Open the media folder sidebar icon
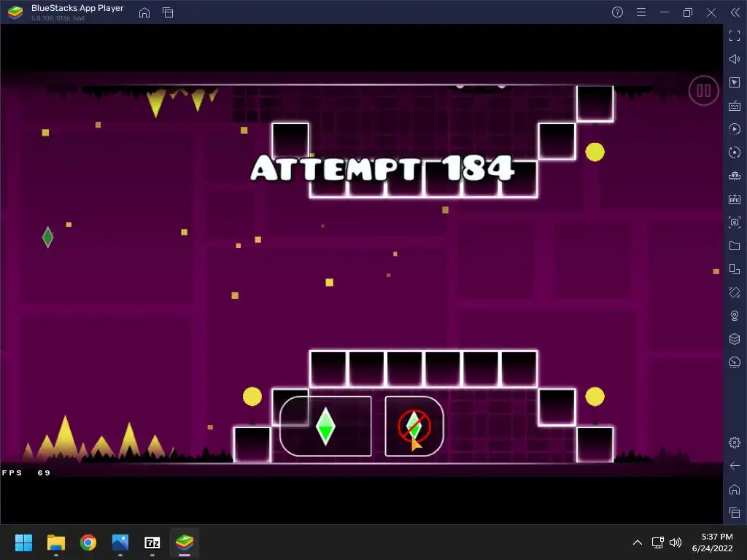Image resolution: width=747 pixels, height=560 pixels. [735, 246]
